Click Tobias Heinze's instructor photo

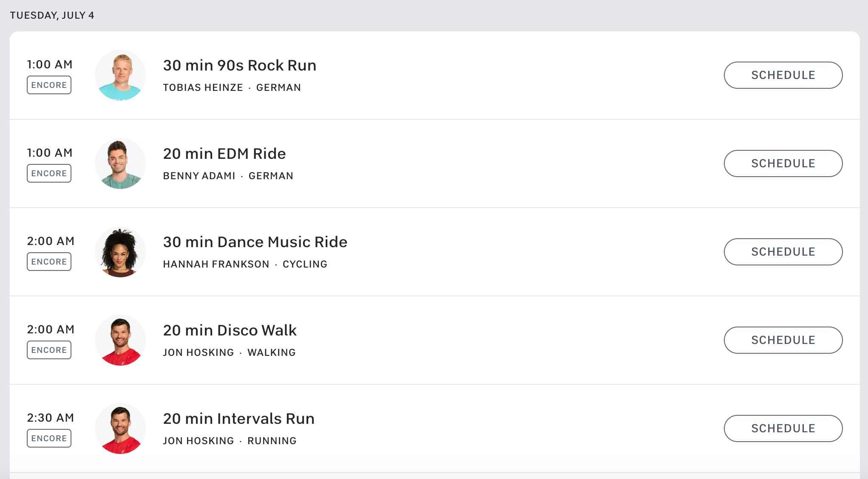point(120,75)
